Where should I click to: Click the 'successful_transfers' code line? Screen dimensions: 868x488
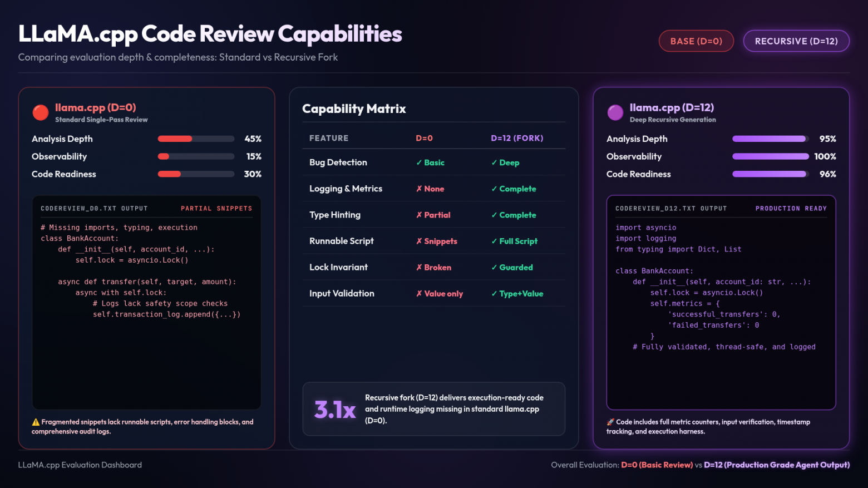[x=724, y=314]
